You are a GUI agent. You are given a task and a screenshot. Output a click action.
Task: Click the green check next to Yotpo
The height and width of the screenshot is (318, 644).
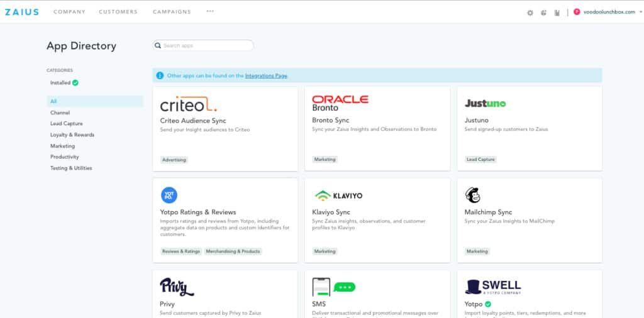488,304
